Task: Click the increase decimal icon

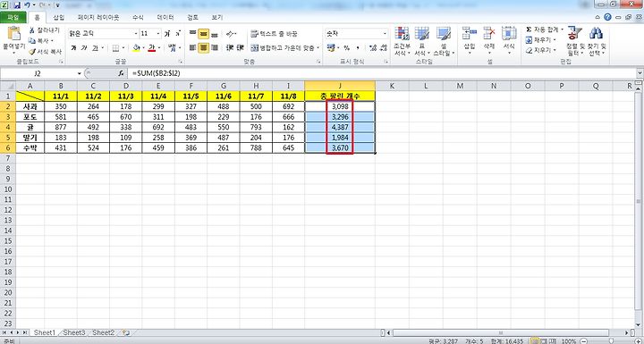Action: (373, 48)
